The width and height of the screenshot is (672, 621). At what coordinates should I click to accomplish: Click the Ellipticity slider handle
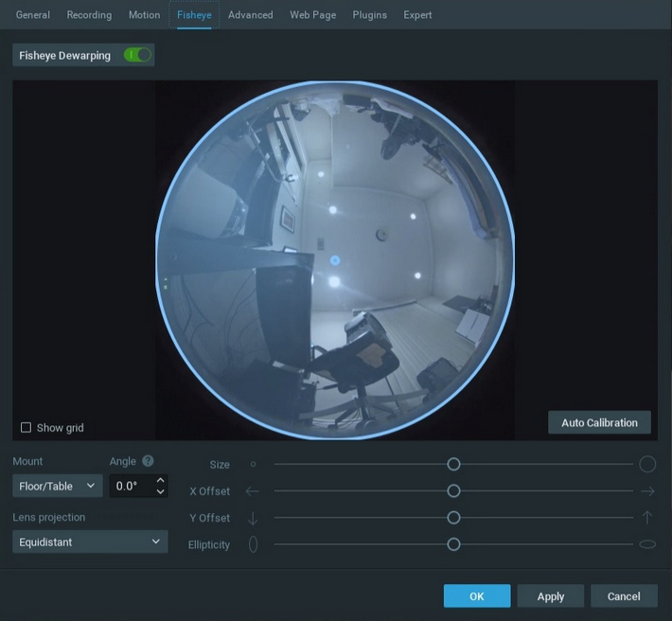coord(453,544)
